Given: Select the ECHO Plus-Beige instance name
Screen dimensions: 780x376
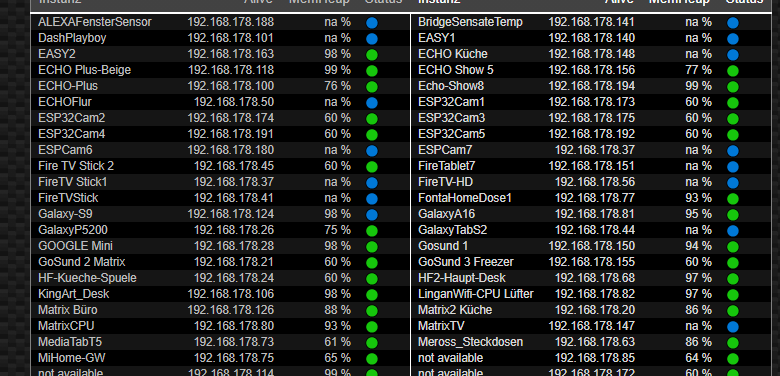Looking at the screenshot, I should [85, 70].
